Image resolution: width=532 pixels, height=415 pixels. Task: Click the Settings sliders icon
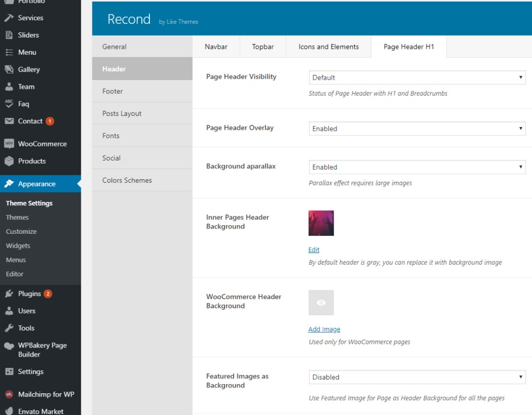tap(9, 371)
